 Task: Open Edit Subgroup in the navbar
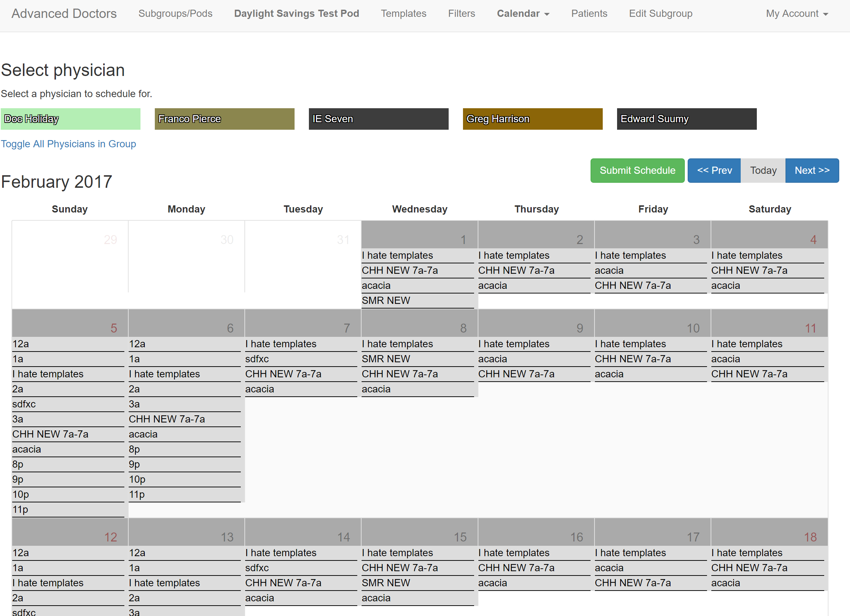[660, 14]
